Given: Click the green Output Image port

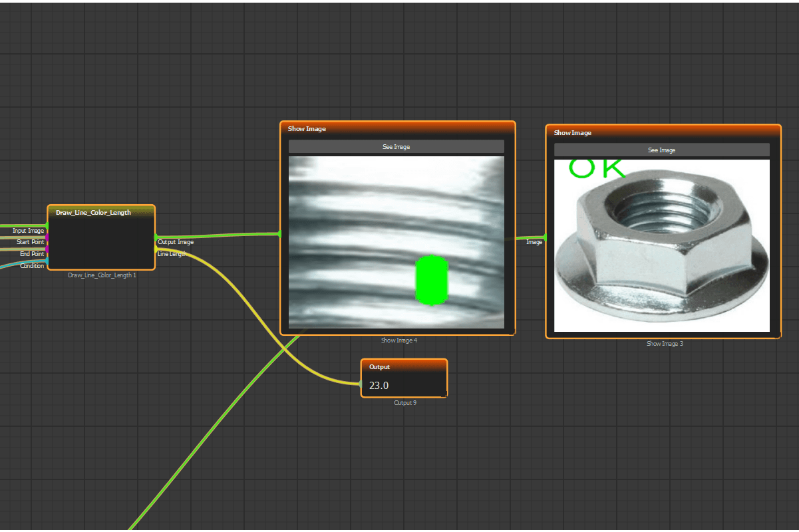Looking at the screenshot, I should [156, 237].
